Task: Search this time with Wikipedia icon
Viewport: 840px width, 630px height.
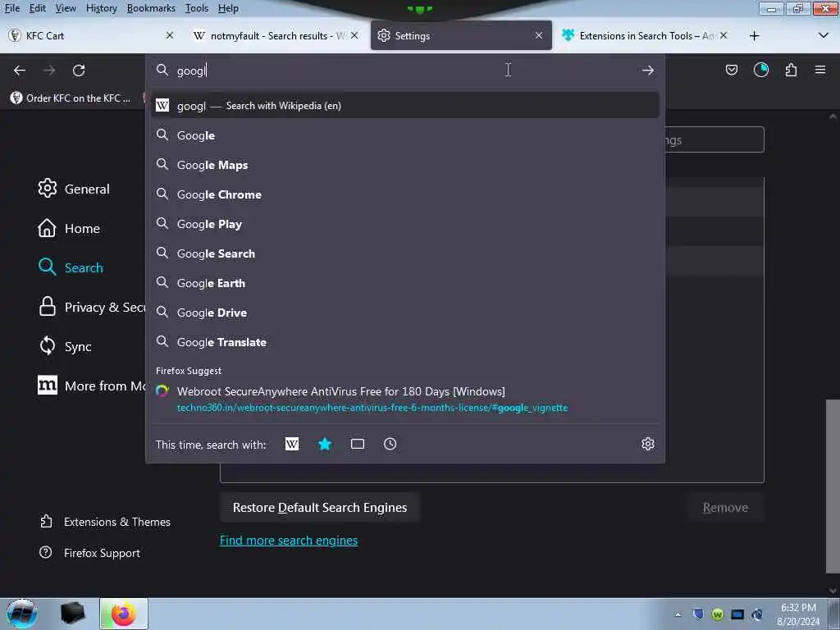Action: (x=292, y=444)
